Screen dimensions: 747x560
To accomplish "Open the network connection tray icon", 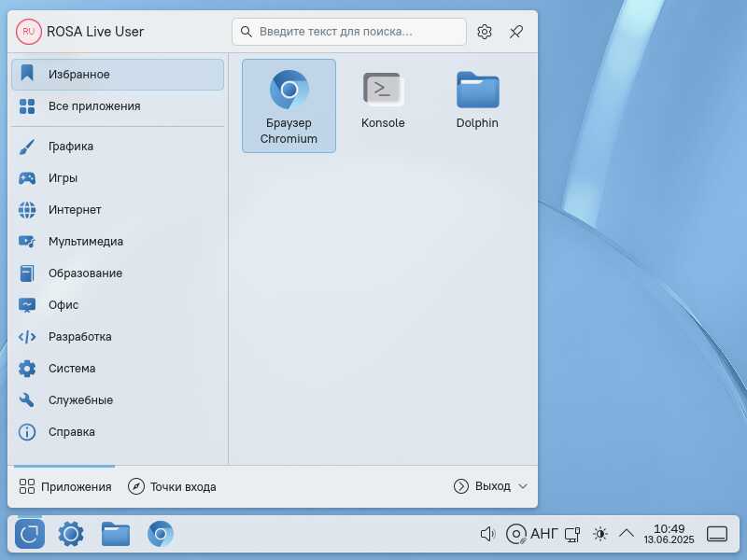I will pyautogui.click(x=572, y=534).
